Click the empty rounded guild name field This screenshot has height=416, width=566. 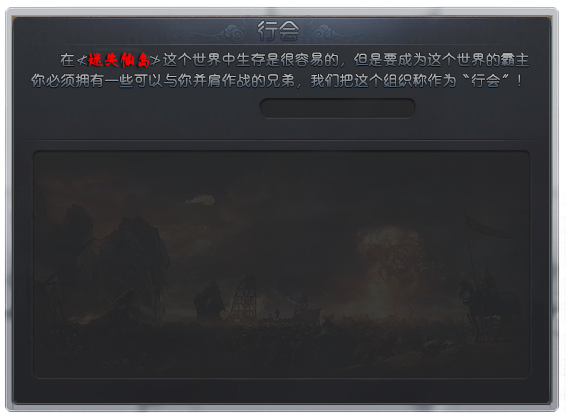337,108
